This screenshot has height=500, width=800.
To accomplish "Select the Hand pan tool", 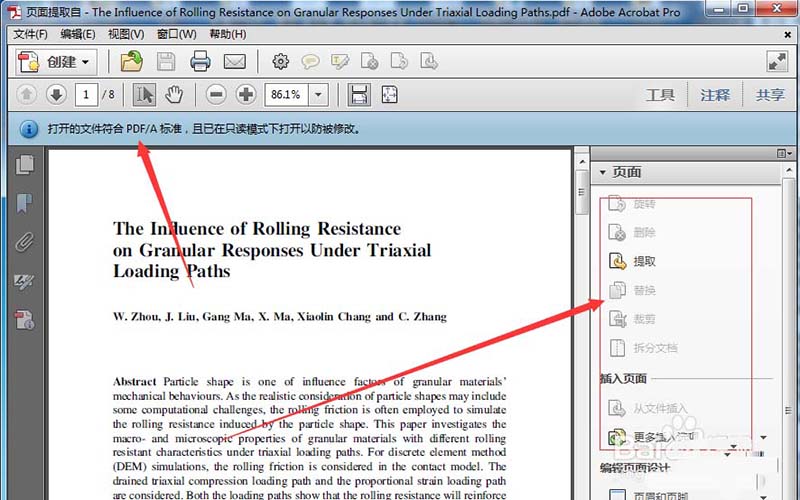I will (174, 95).
